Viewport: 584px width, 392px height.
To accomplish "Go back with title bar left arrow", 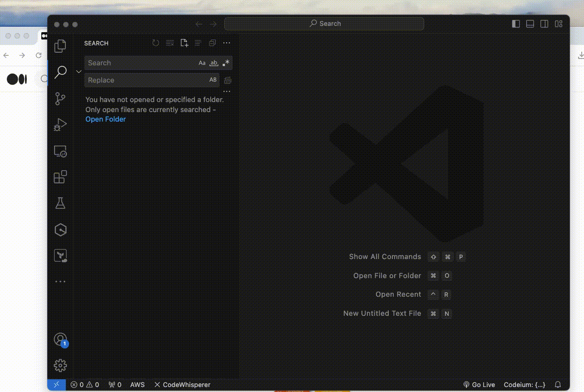I will (199, 24).
